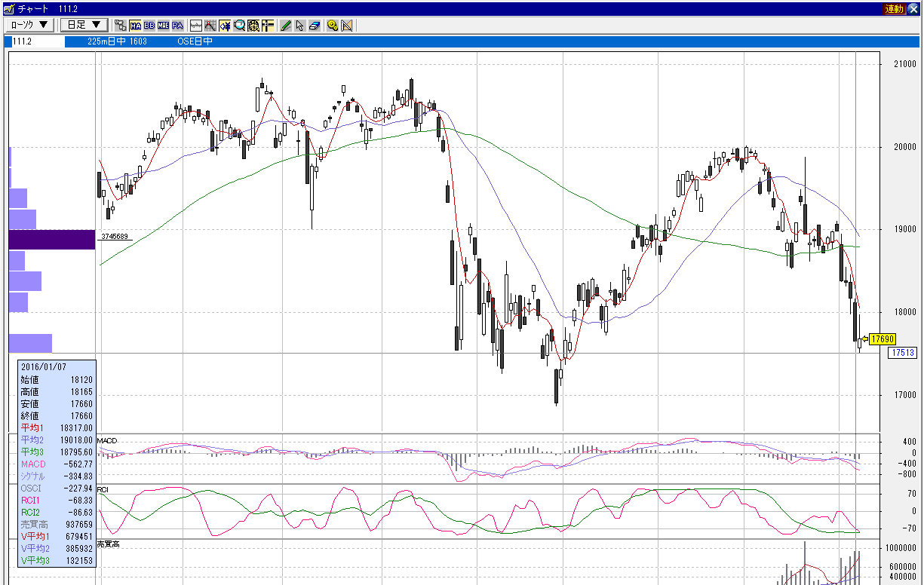Select the arrow pointer tool
This screenshot has width=924, height=585.
point(299,25)
